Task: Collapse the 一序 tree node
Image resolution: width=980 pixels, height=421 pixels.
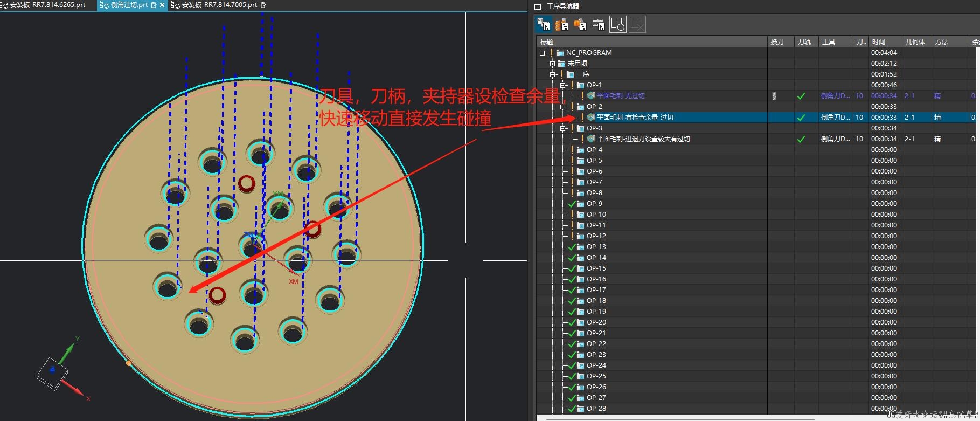Action: point(553,74)
